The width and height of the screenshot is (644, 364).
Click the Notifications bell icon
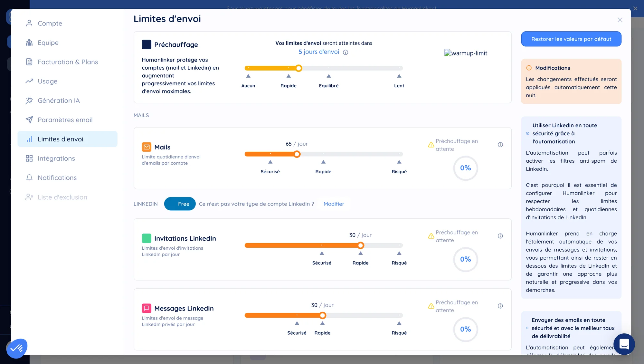point(29,178)
